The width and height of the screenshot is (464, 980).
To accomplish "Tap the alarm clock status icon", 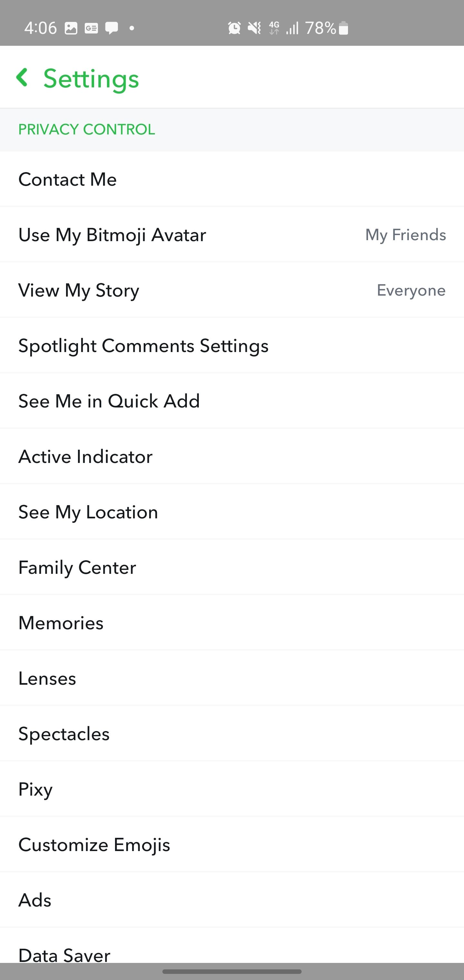I will coord(234,28).
